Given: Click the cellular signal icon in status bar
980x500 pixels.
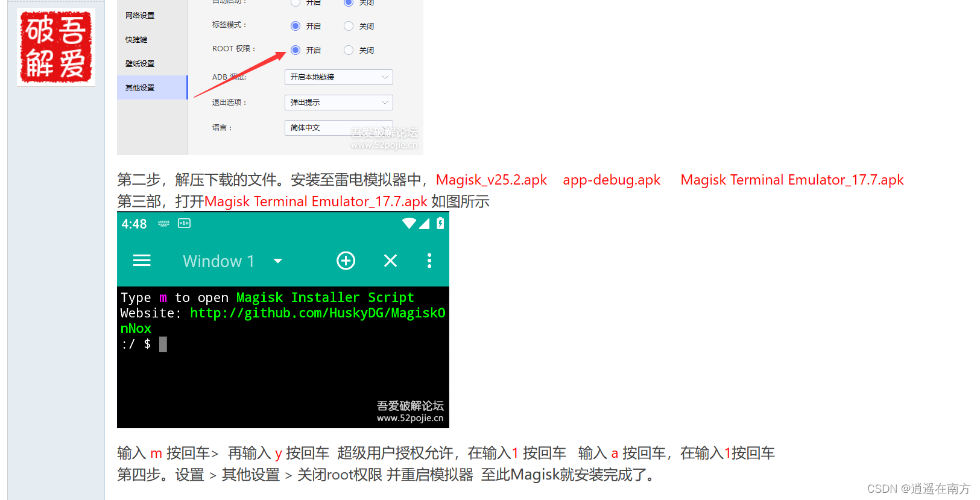Looking at the screenshot, I should 425,224.
